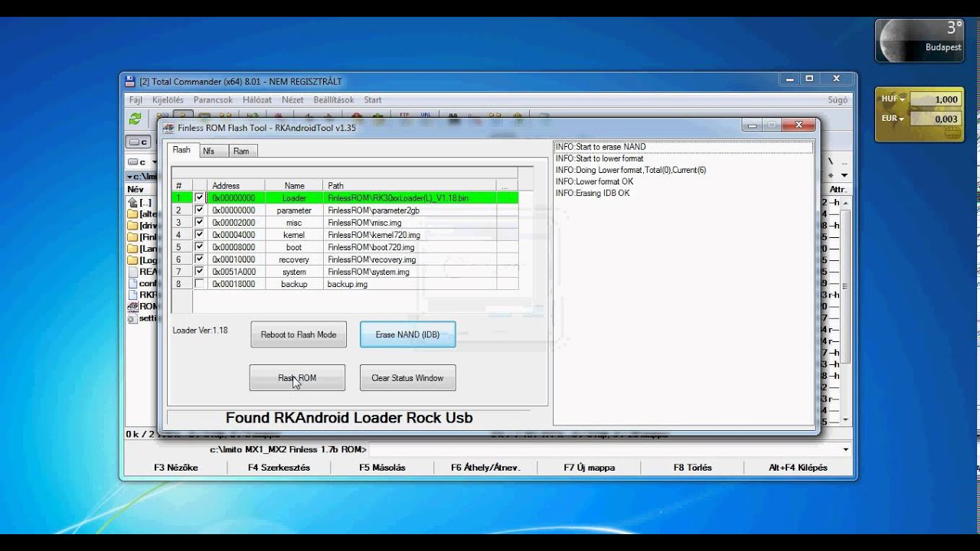This screenshot has height=551, width=980.
Task: Check the backup row checkbox
Action: coord(200,284)
